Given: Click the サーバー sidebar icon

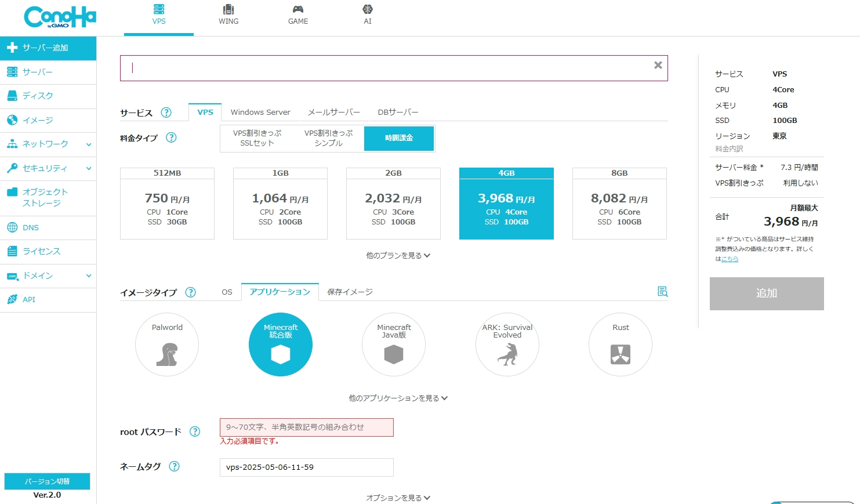Looking at the screenshot, I should tap(12, 72).
